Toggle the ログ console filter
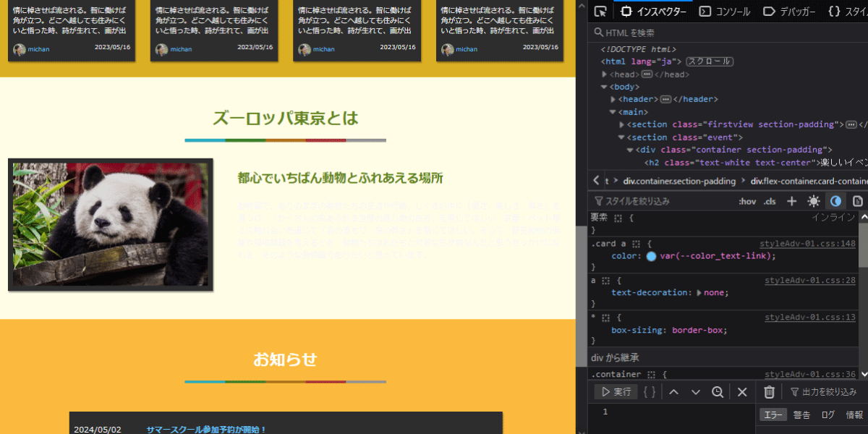868x434 pixels. [x=828, y=414]
